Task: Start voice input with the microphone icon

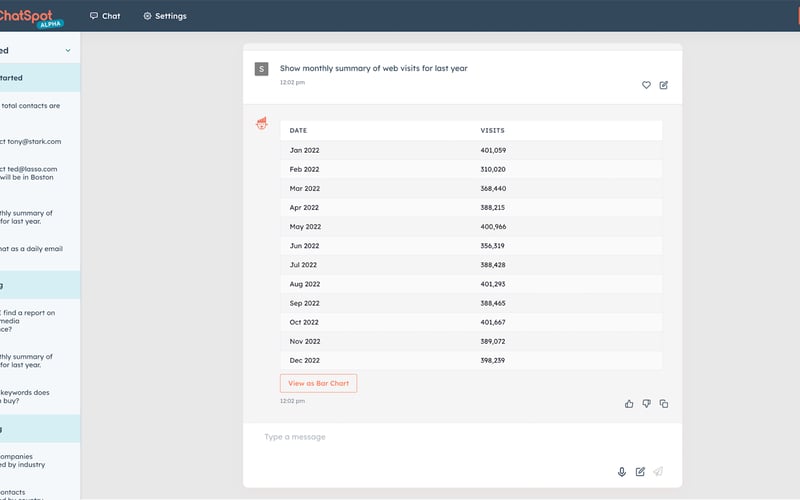Action: click(621, 472)
